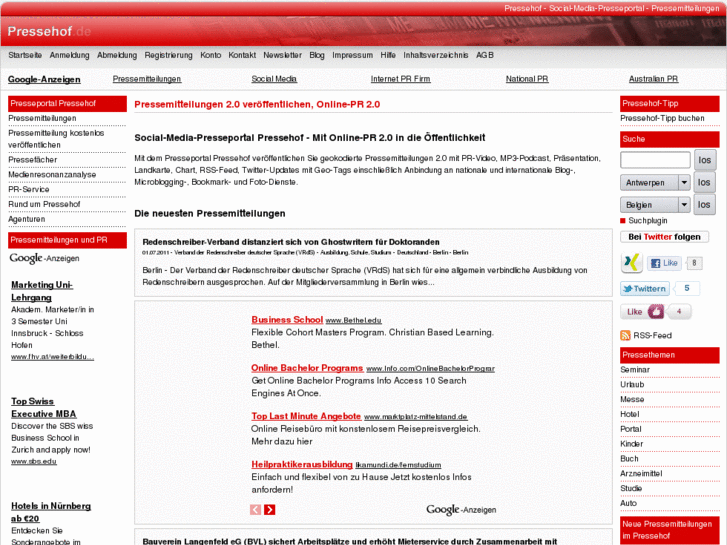This screenshot has height=545, width=727.
Task: Open Pressemitteilung kostenlos veröffentlichen sidebar link
Action: [x=56, y=139]
